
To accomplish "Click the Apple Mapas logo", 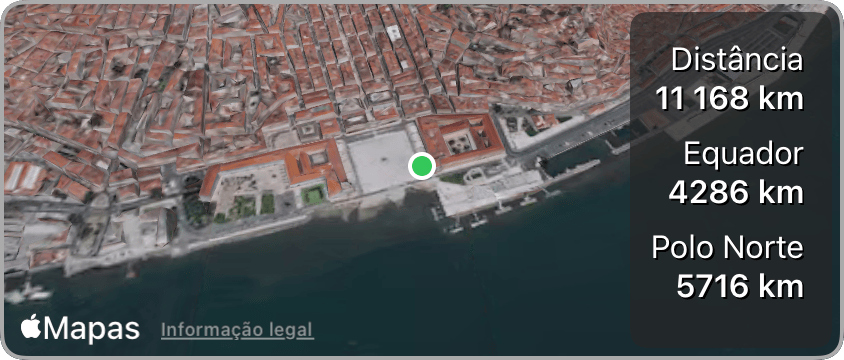I will click(x=80, y=328).
